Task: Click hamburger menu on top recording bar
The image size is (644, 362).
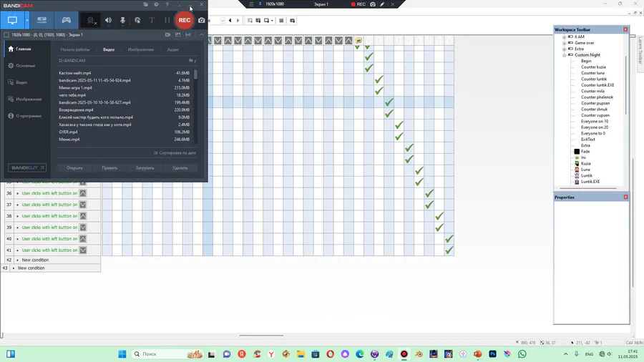Action: tap(251, 4)
